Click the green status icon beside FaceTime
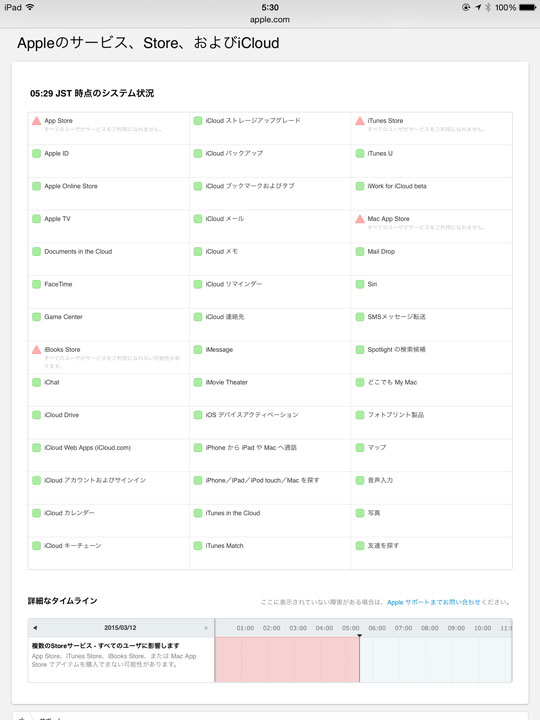Screen dimensions: 540x720 coord(37,284)
